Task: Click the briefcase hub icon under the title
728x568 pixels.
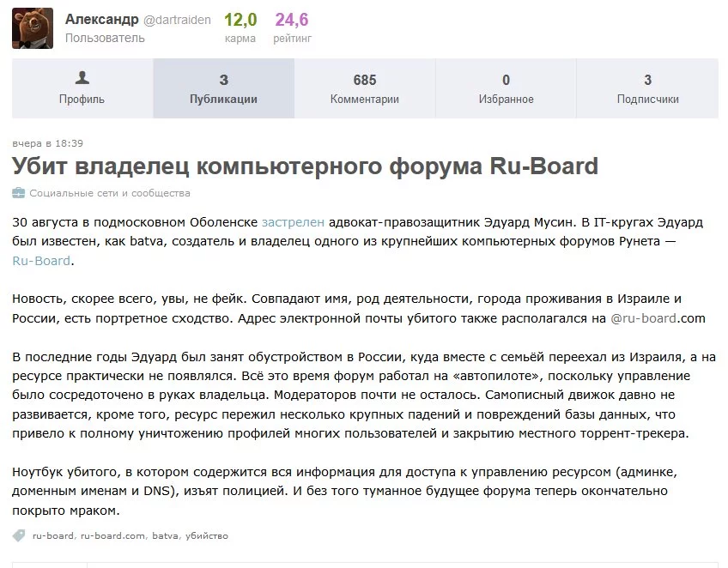Action: click(x=19, y=193)
